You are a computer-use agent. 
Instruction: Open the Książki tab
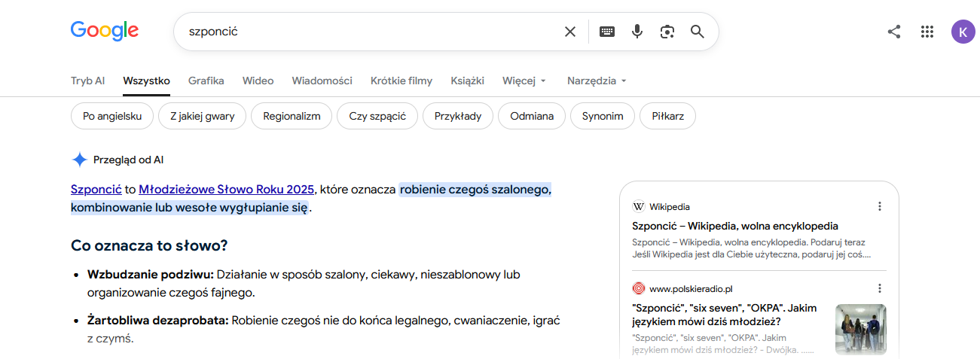(x=468, y=81)
